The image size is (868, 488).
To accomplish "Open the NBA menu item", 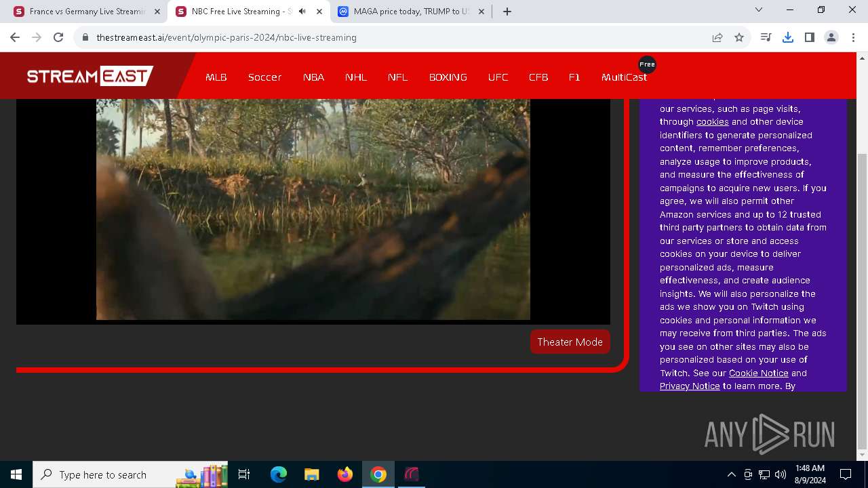I will 313,77.
